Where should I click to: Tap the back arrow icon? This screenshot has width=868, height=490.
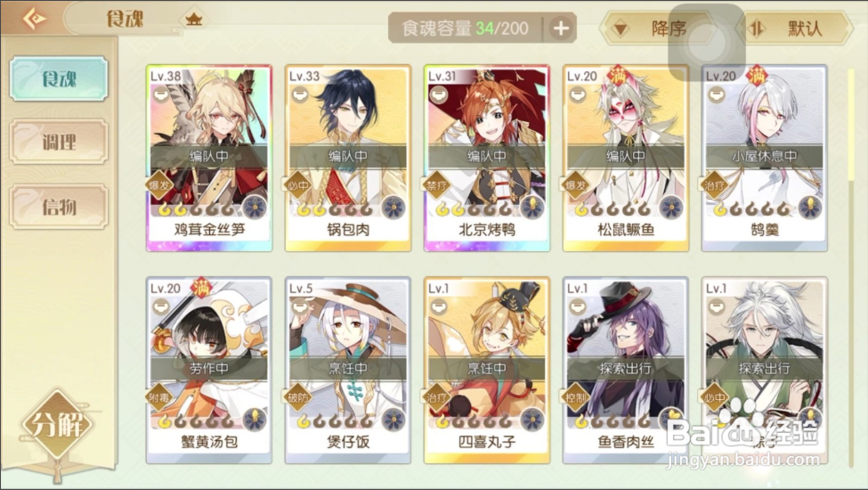pyautogui.click(x=34, y=20)
